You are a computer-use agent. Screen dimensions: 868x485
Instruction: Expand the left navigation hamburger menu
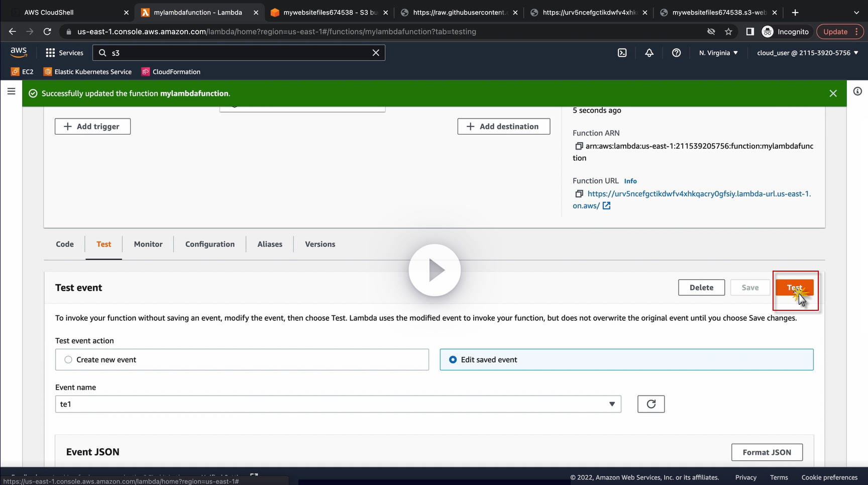coord(11,91)
